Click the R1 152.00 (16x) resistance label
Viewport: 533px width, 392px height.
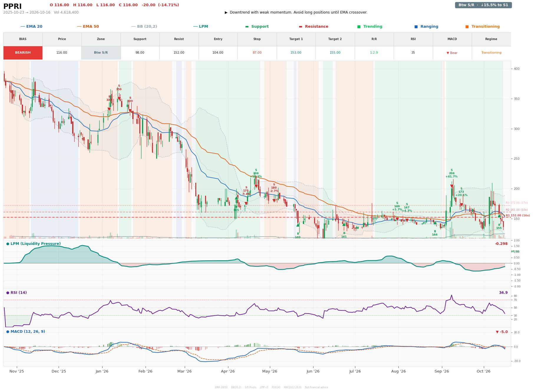518,215
